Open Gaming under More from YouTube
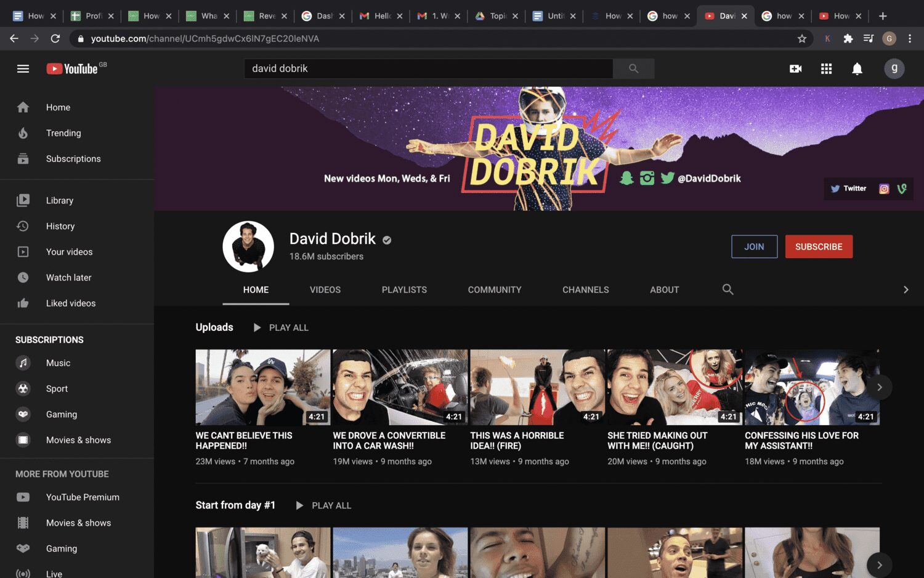924x578 pixels. click(x=77, y=548)
